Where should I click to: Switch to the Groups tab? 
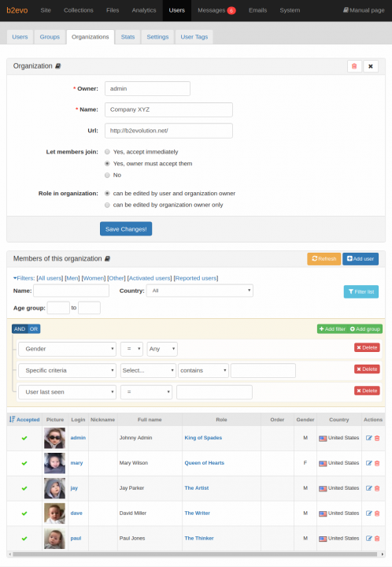[x=50, y=37]
